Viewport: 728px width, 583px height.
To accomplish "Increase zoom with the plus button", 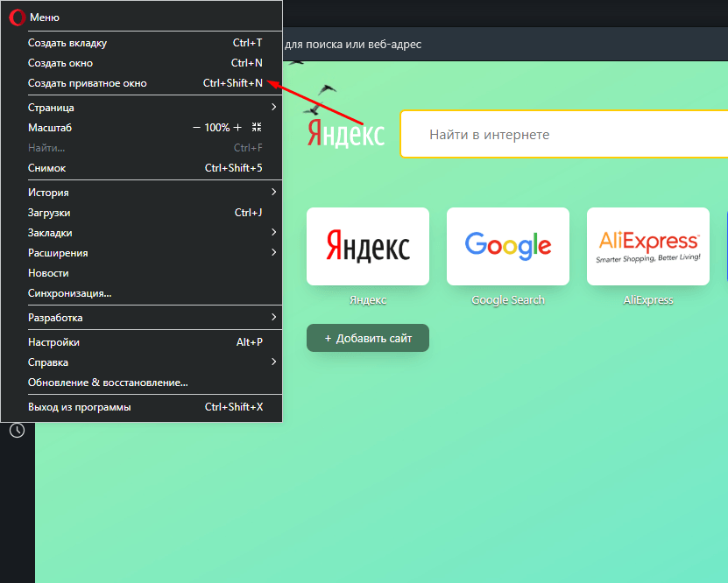I will (237, 128).
